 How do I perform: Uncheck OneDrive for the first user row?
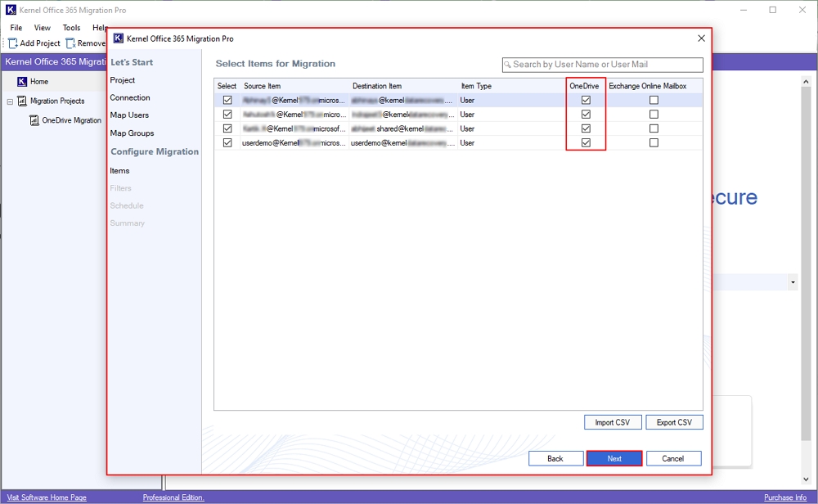point(586,100)
